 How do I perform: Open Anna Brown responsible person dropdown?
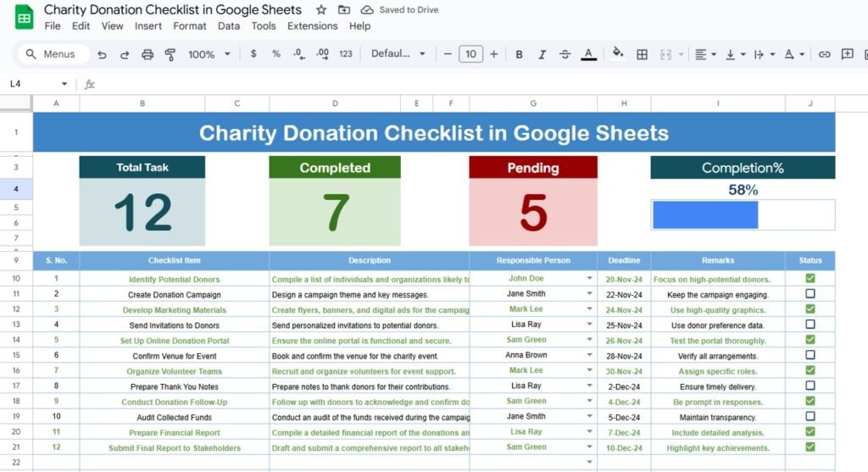589,355
